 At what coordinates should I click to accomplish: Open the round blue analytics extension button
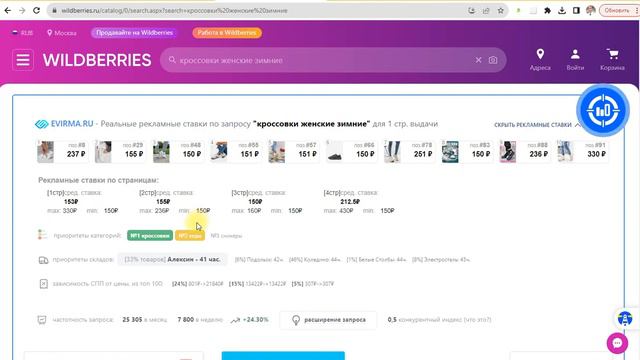tap(603, 110)
